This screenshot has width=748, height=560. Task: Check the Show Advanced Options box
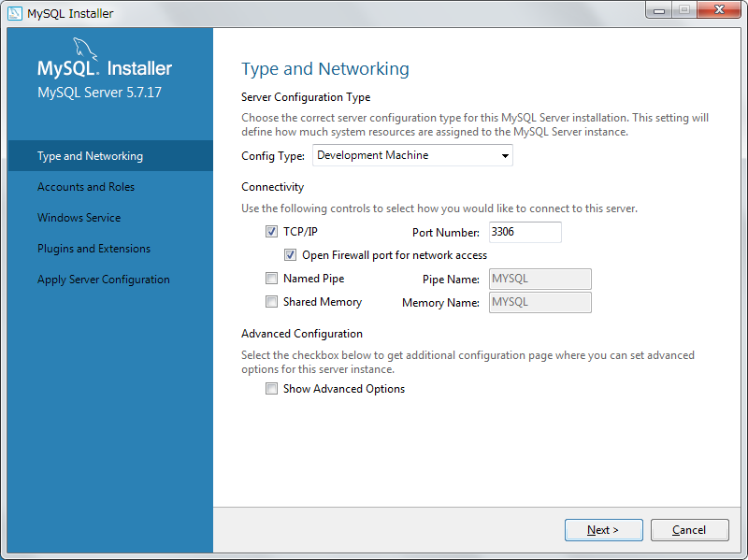coord(272,389)
